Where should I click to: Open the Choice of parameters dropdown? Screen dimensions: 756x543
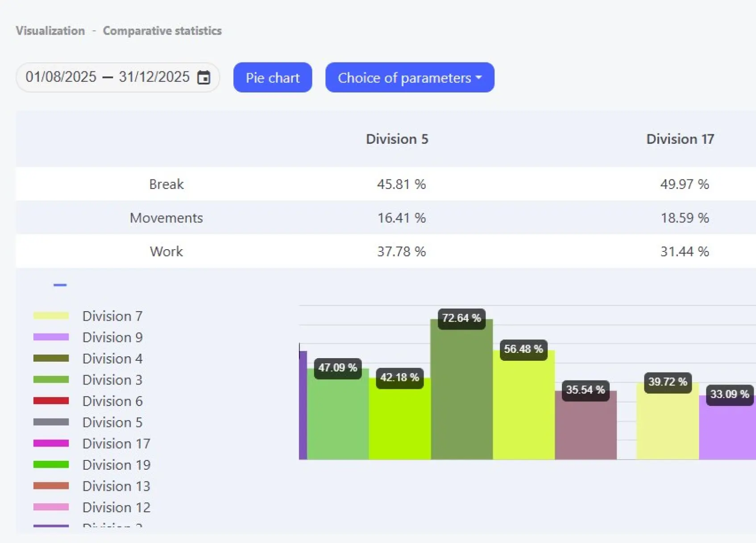point(410,77)
